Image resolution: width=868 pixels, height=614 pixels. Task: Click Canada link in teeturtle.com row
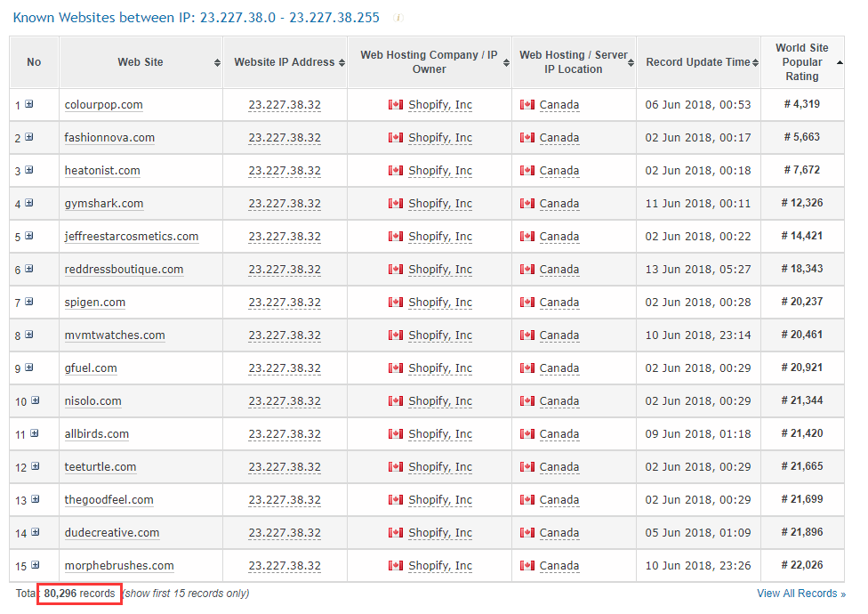(x=559, y=466)
